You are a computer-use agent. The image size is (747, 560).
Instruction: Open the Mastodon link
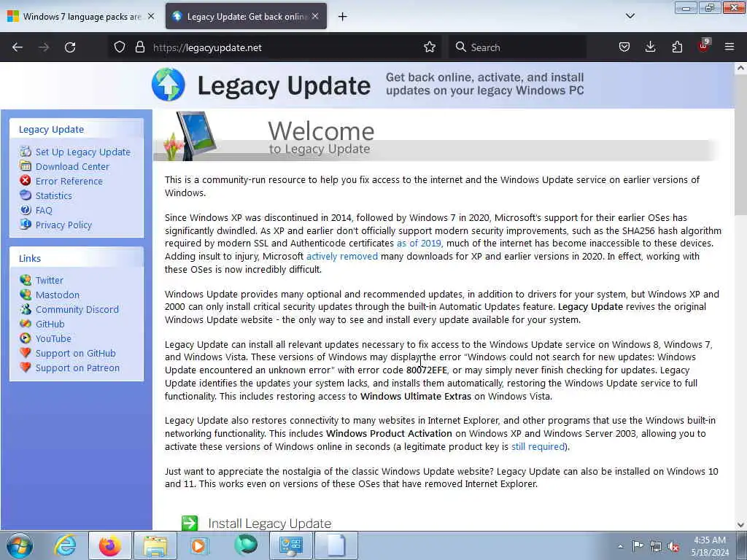coord(58,295)
